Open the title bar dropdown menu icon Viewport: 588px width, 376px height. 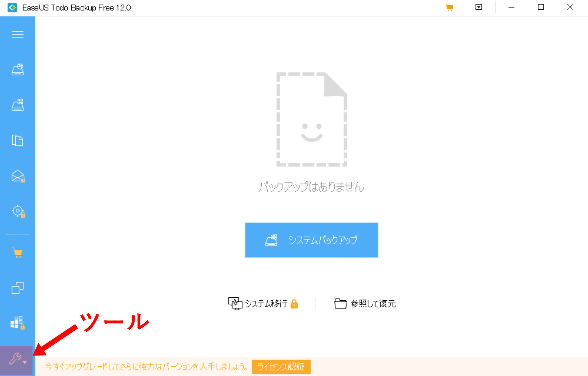(x=479, y=7)
